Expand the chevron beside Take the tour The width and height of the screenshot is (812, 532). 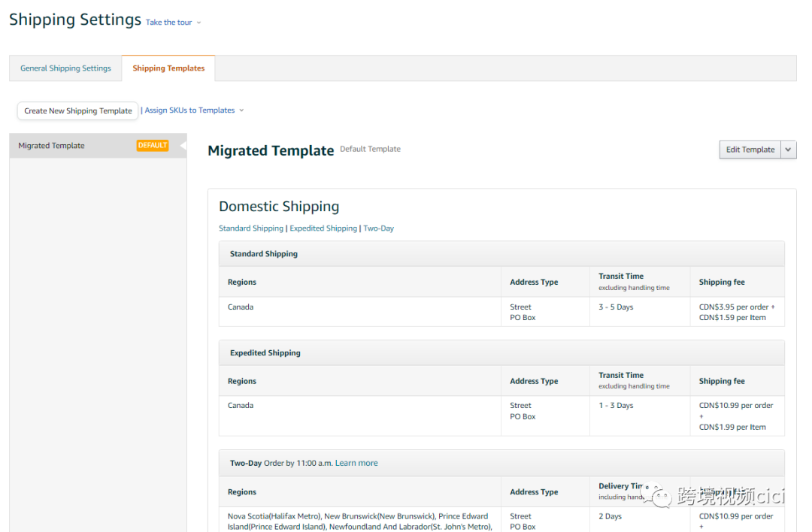199,23
